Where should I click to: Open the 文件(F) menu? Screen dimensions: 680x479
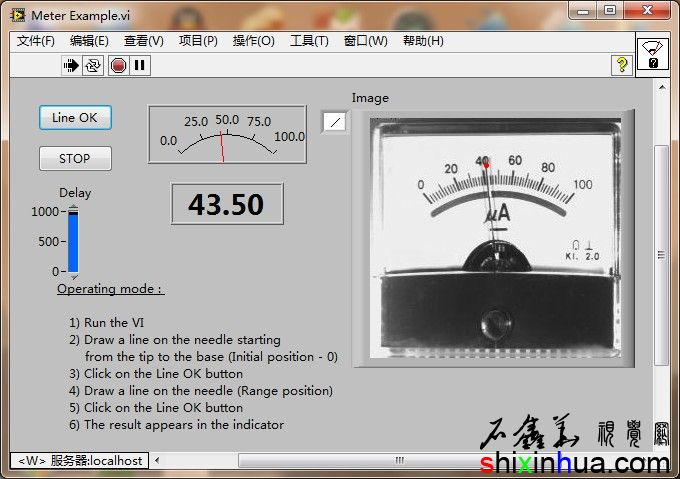click(x=37, y=41)
